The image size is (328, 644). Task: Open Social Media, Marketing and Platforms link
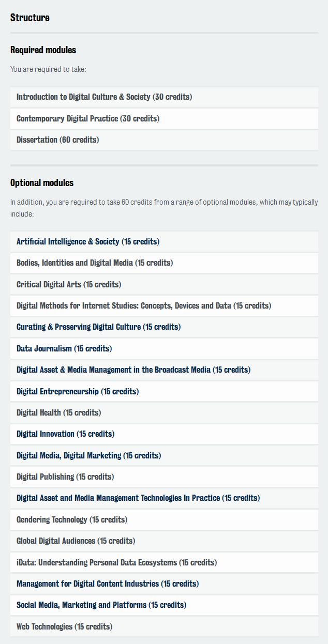tap(101, 605)
